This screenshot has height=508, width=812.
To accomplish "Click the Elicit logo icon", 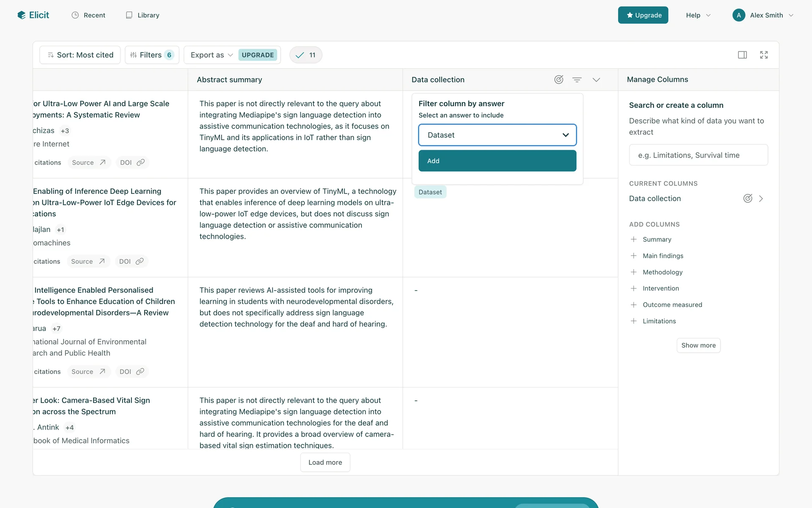I will tap(22, 15).
